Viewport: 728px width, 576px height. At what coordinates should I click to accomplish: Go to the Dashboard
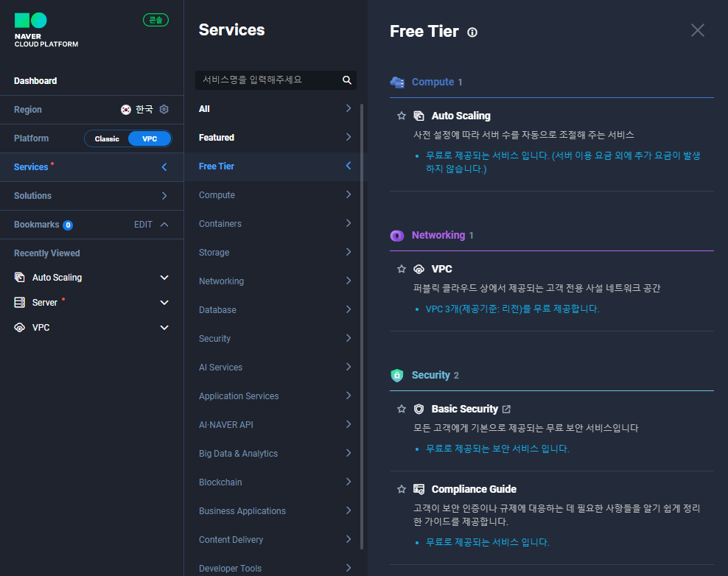pyautogui.click(x=35, y=81)
